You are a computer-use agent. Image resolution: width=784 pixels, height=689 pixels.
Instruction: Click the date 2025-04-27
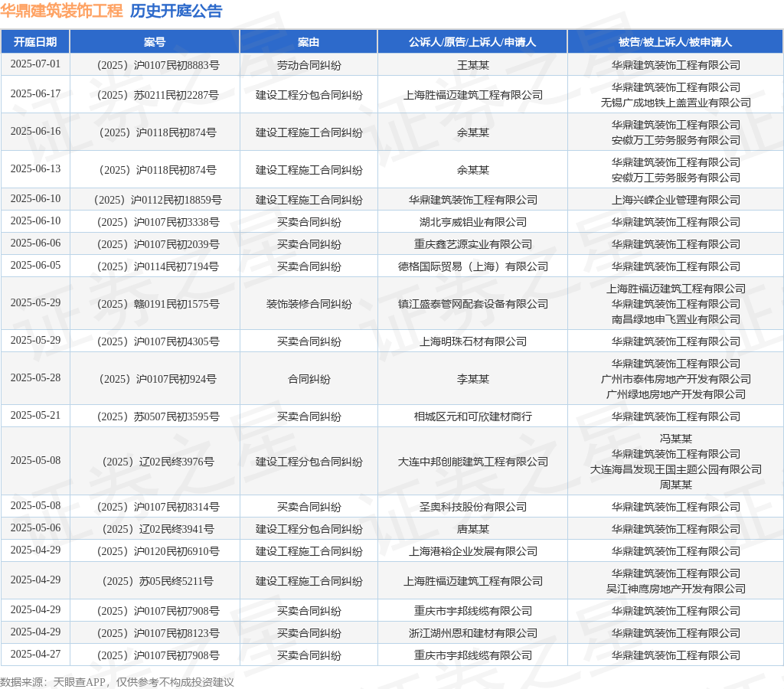[x=35, y=655]
